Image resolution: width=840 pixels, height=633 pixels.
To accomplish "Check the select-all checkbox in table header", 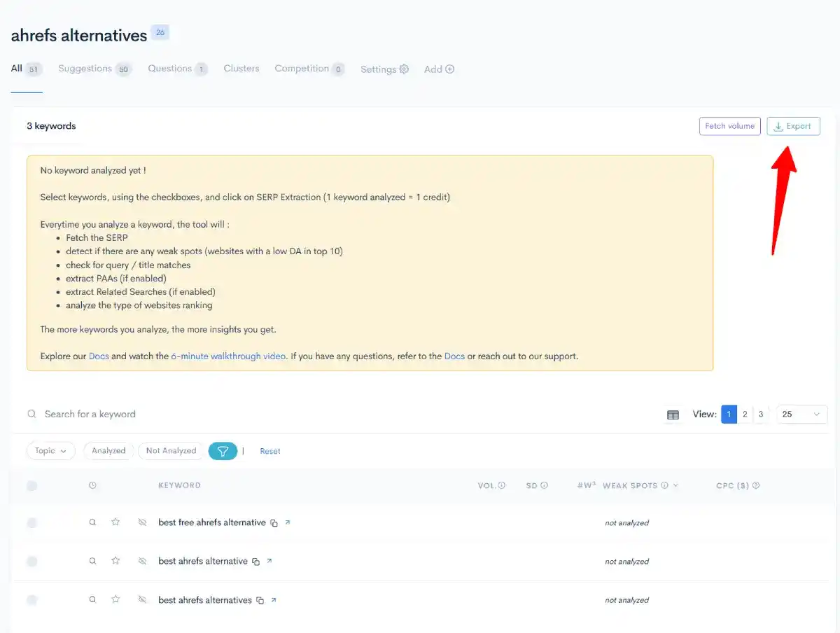I will click(32, 485).
